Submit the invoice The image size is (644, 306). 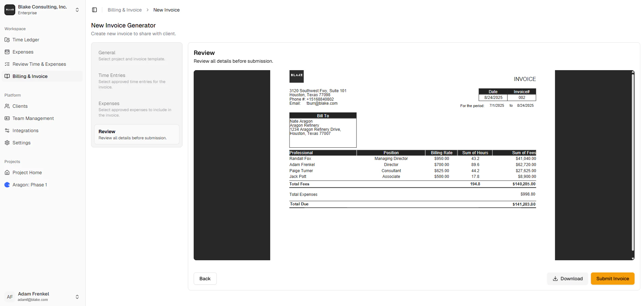click(613, 279)
